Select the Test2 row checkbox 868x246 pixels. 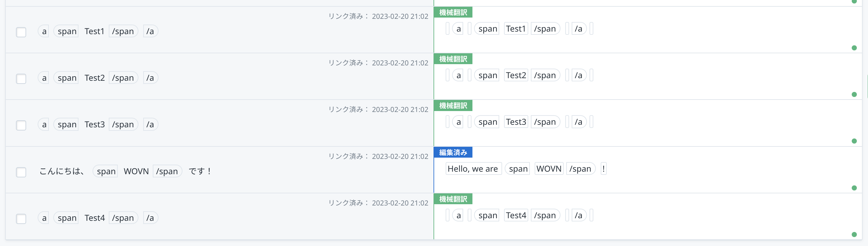pyautogui.click(x=21, y=78)
